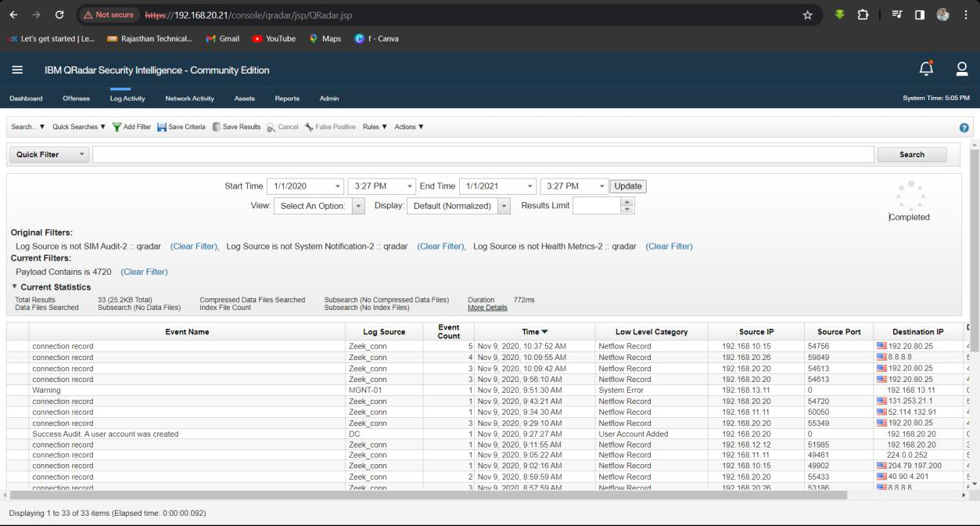Image resolution: width=980 pixels, height=526 pixels.
Task: Open the user profile icon
Action: (x=962, y=70)
